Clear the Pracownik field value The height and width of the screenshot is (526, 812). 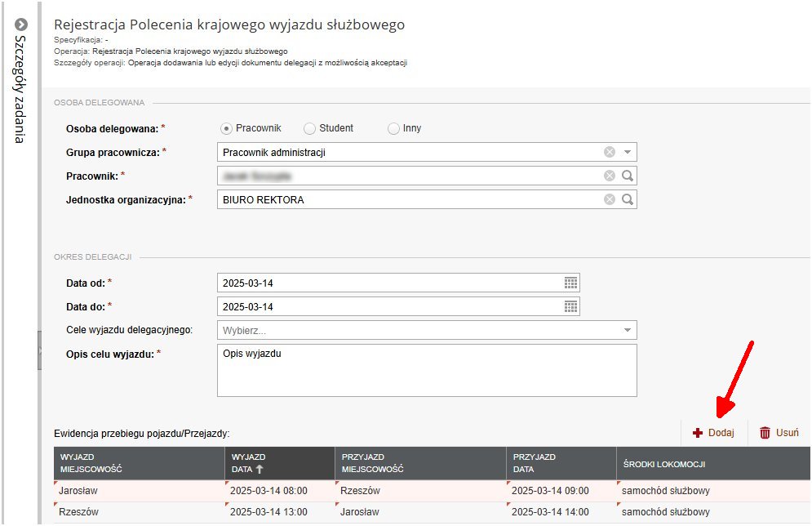(x=610, y=176)
